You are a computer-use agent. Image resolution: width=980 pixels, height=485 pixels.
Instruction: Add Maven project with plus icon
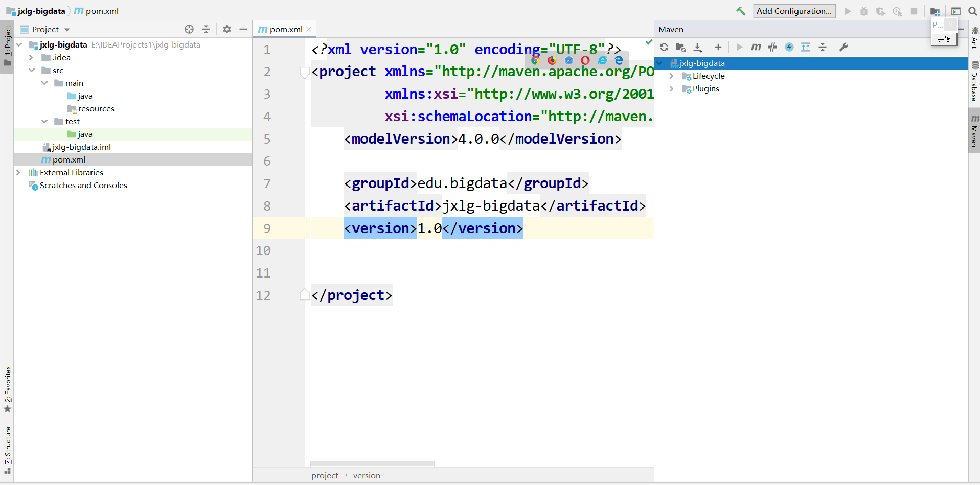click(718, 47)
